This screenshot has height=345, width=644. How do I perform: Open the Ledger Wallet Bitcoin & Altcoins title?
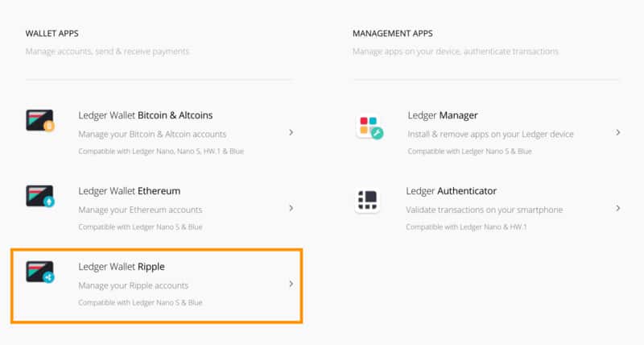pos(146,115)
